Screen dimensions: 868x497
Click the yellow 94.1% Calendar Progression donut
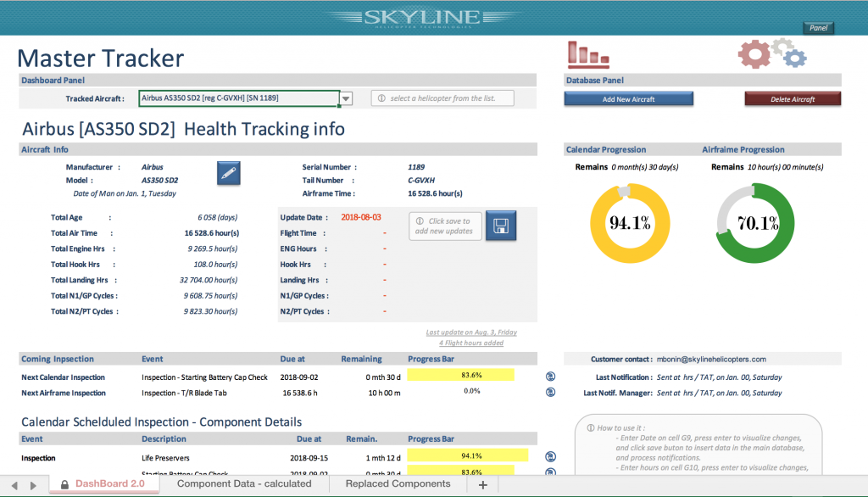[630, 223]
